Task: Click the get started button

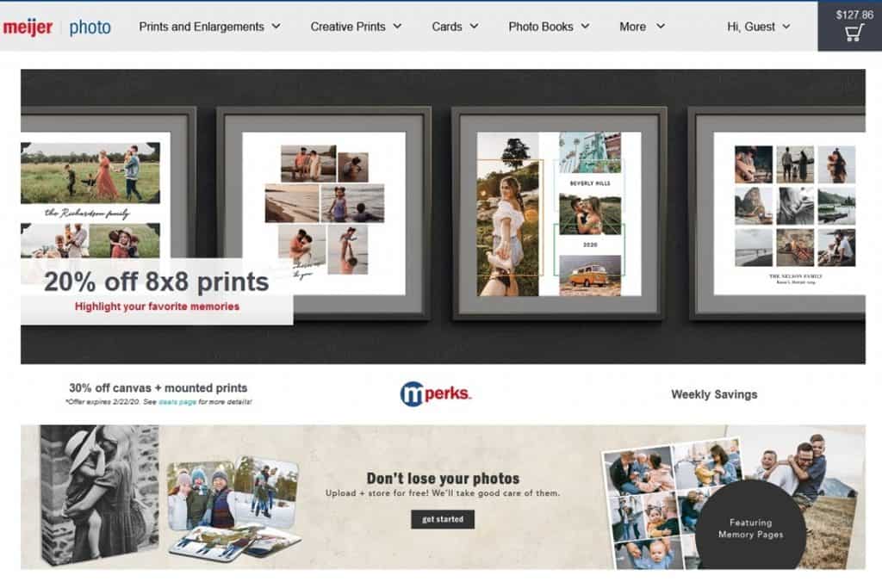Action: point(443,519)
